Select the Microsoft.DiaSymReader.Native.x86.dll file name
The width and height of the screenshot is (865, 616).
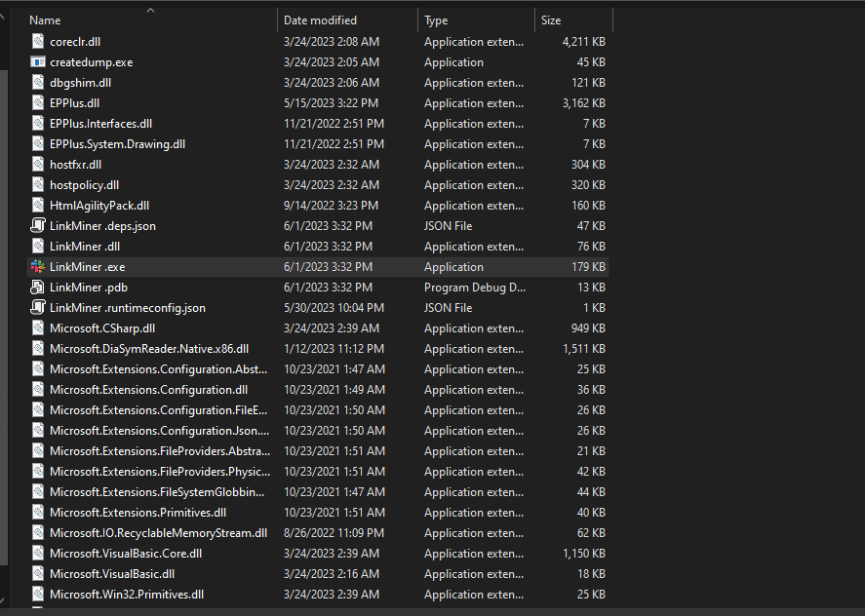tap(149, 348)
